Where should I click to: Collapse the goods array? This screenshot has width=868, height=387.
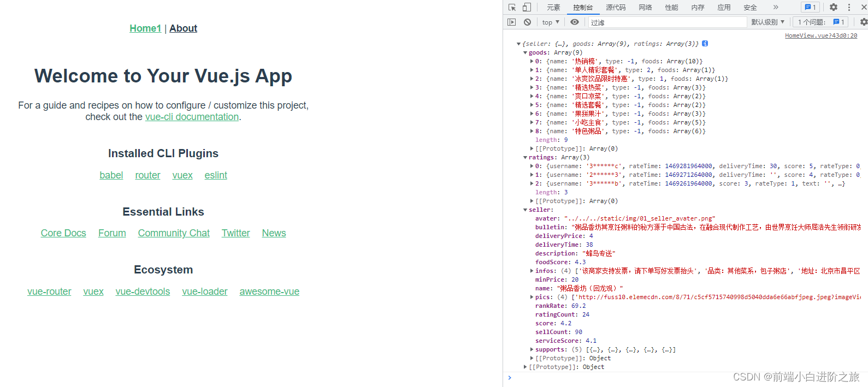pos(525,52)
